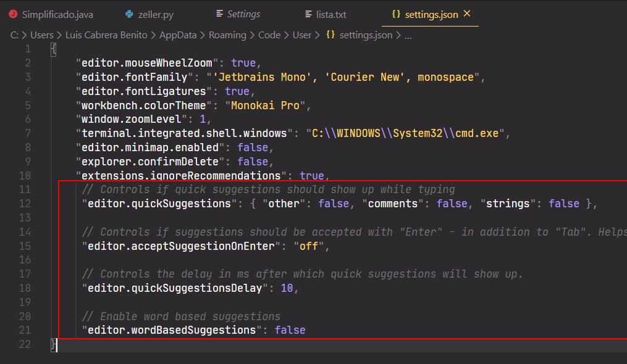This screenshot has height=364, width=627.
Task: Click the text file icon on lista.txt tab
Action: click(309, 14)
